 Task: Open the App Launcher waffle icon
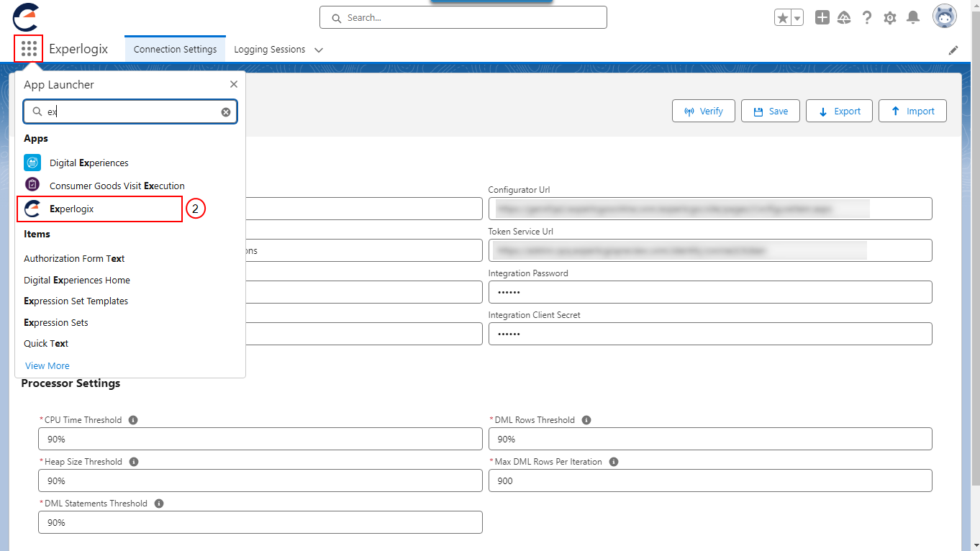(x=29, y=49)
